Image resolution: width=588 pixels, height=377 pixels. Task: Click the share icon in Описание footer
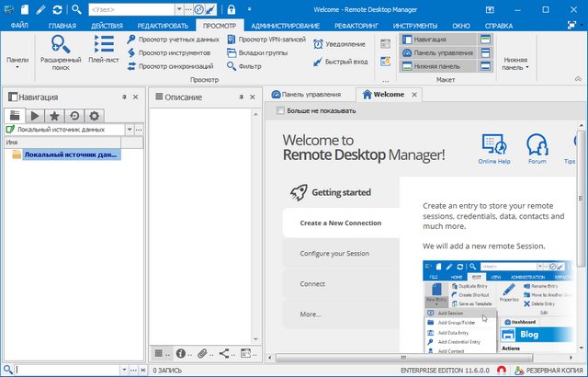pos(224,353)
